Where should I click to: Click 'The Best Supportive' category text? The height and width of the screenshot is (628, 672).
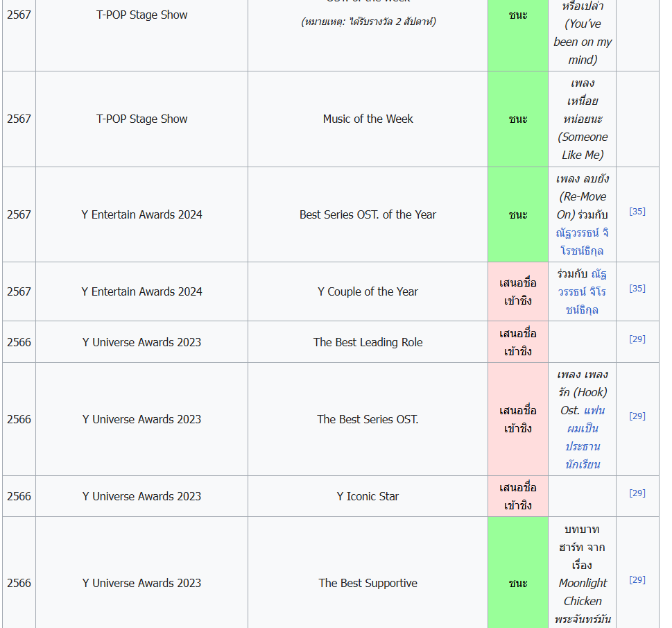coord(368,583)
